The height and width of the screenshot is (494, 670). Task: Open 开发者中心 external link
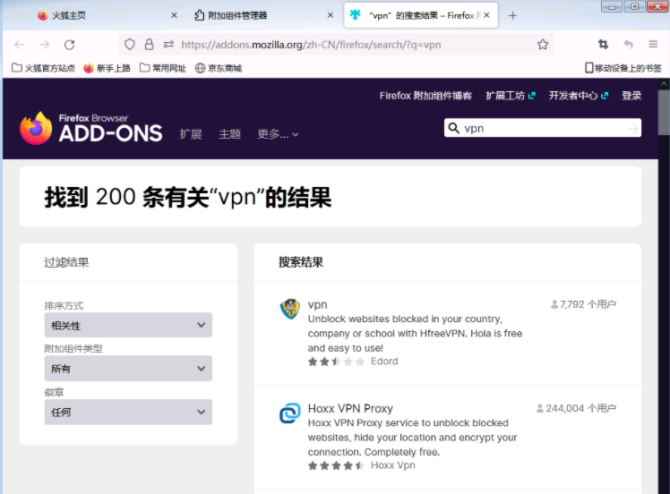point(579,96)
